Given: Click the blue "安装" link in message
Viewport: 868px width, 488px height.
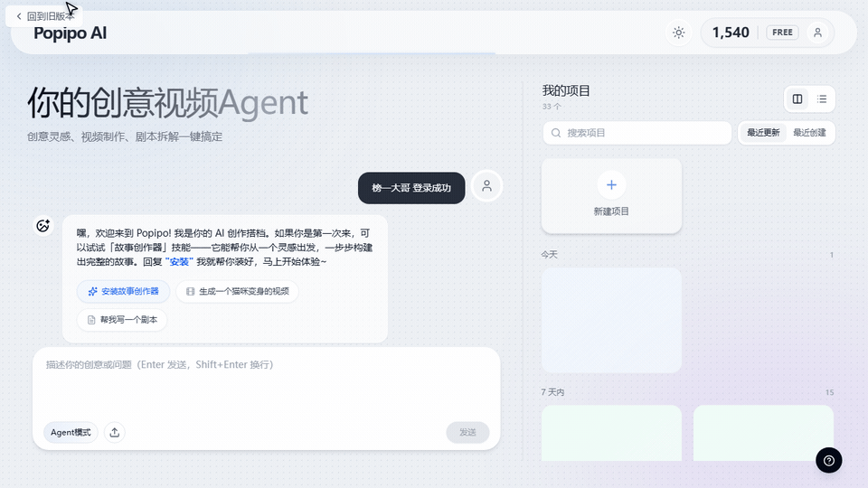Looking at the screenshot, I should click(x=179, y=262).
